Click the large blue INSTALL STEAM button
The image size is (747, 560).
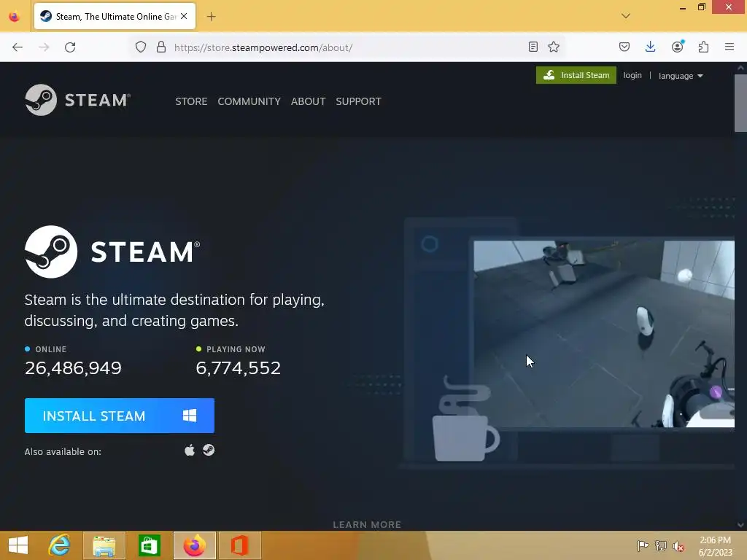click(120, 416)
